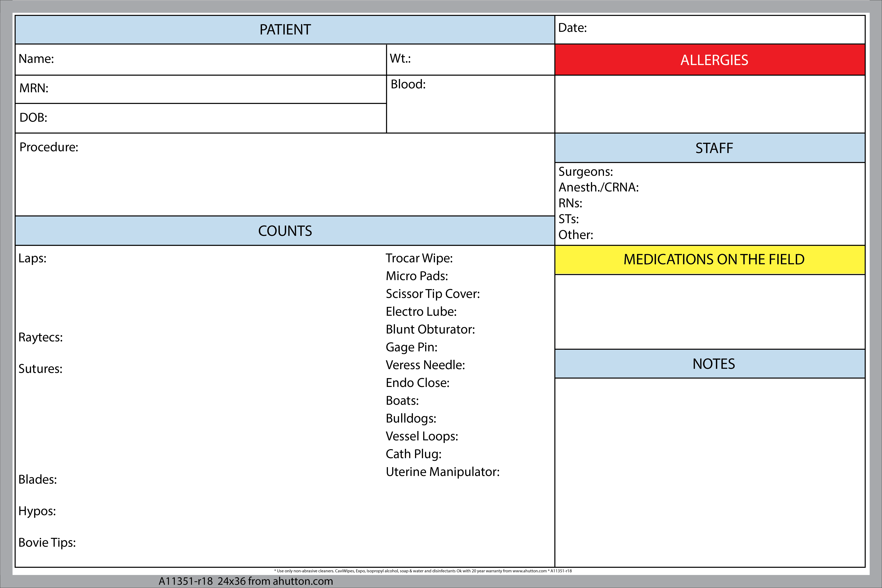Click the PATIENT section header
The image size is (882, 588).
tap(285, 30)
